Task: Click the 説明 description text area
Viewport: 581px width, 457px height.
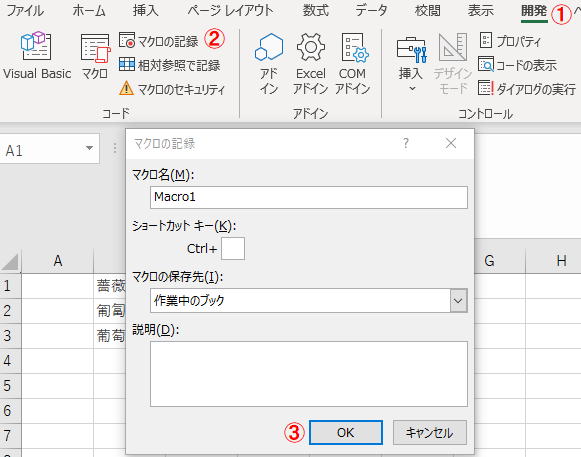Action: click(309, 374)
